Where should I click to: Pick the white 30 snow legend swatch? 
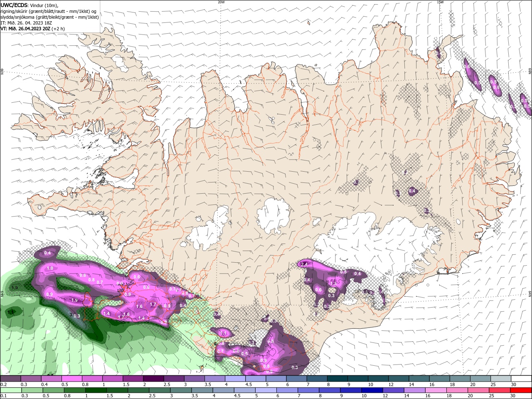521,379
